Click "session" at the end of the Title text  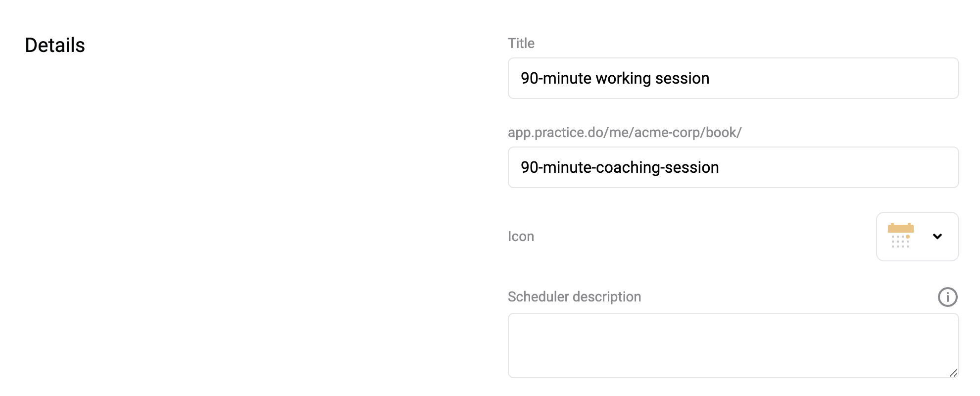pyautogui.click(x=682, y=78)
